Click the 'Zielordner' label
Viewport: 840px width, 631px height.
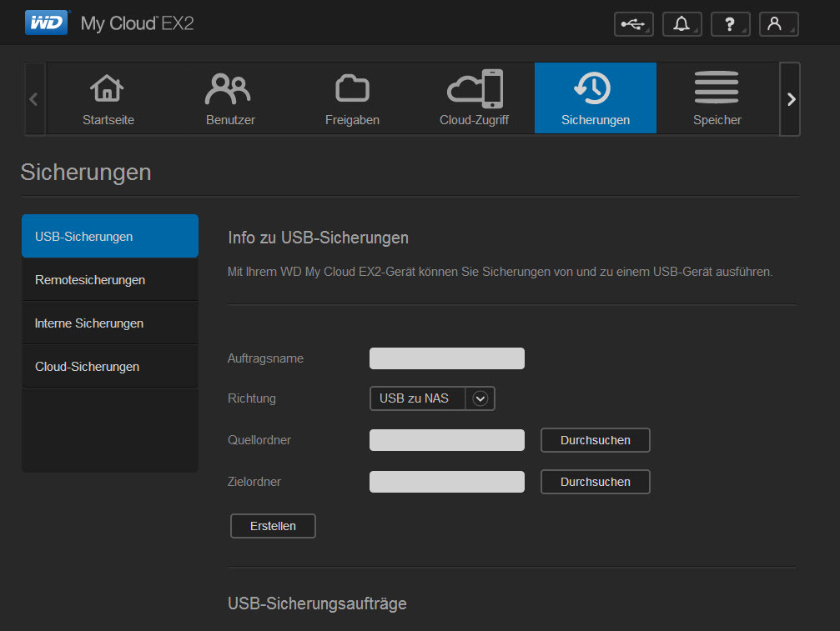[x=254, y=482]
